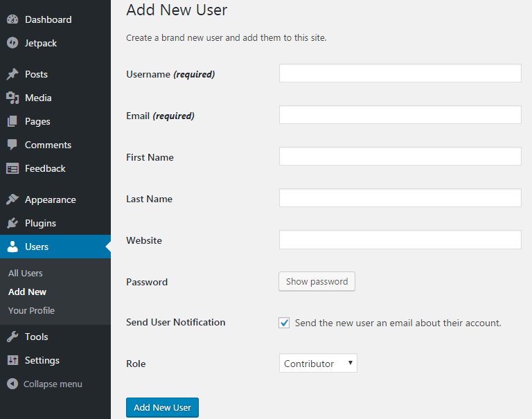Open the Plugins menu label
532x419 pixels.
pos(40,223)
